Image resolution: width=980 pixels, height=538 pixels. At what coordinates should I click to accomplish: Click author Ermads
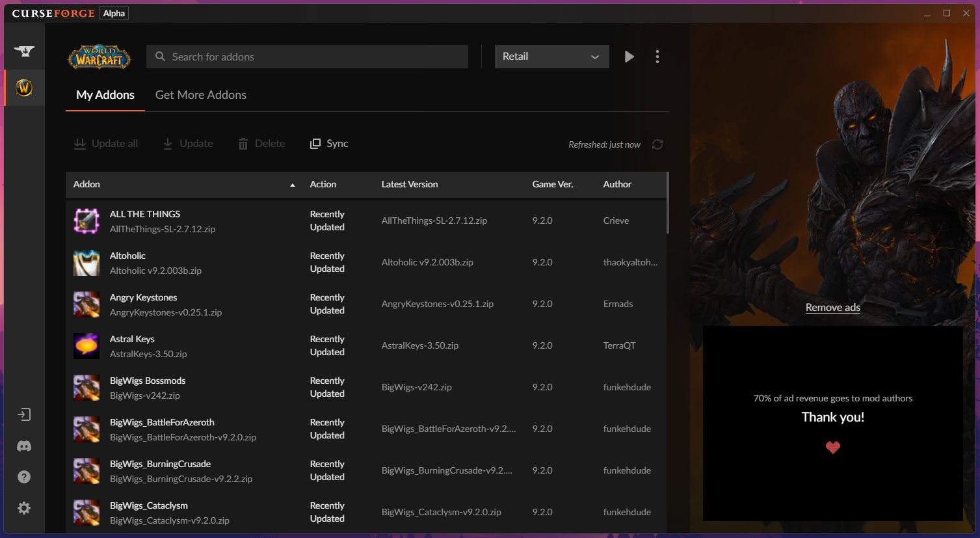click(618, 304)
